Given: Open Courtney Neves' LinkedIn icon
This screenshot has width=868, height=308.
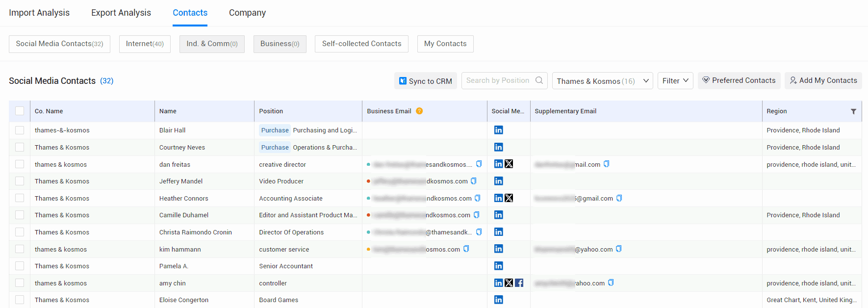Looking at the screenshot, I should click(498, 147).
